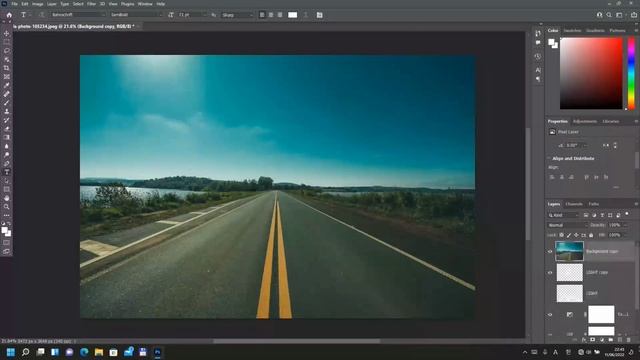The image size is (640, 360).
Task: Select the Hand tool
Action: click(x=7, y=198)
